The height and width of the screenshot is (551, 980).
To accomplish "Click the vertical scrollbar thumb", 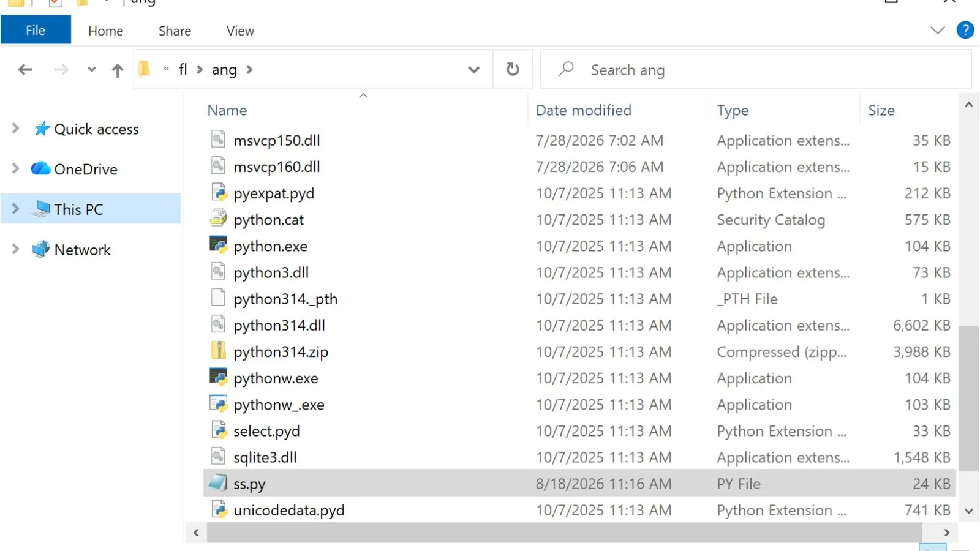I will (968, 398).
